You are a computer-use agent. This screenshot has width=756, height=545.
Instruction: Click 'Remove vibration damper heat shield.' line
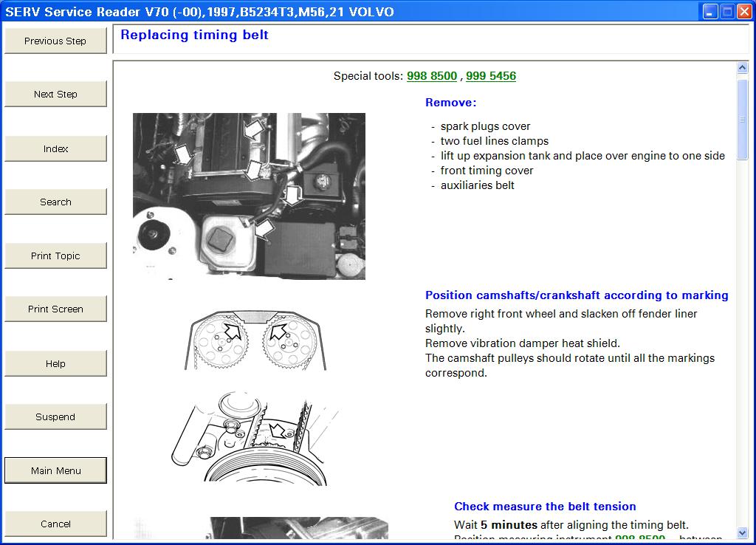coord(523,343)
